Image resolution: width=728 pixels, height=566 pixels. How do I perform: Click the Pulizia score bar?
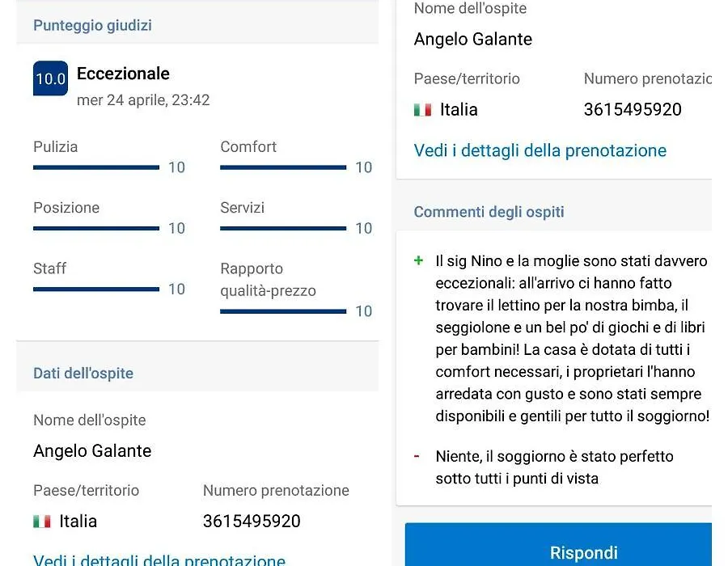[x=96, y=167]
